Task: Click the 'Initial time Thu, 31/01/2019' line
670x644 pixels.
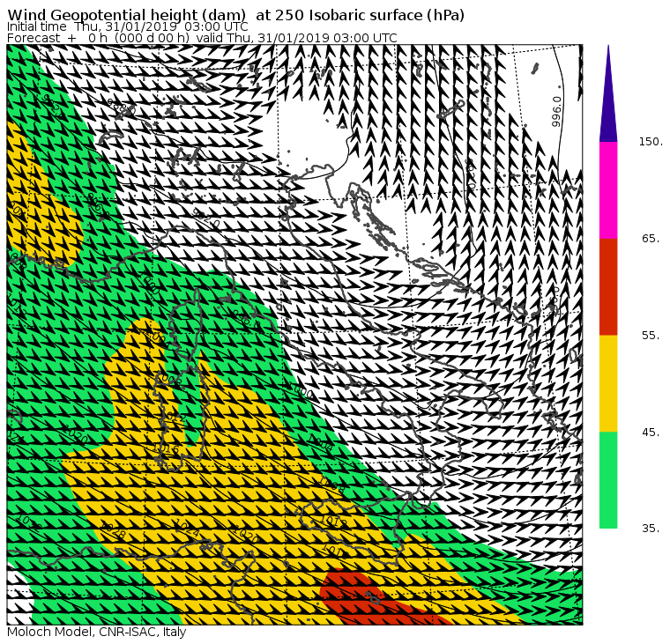Action: click(127, 27)
